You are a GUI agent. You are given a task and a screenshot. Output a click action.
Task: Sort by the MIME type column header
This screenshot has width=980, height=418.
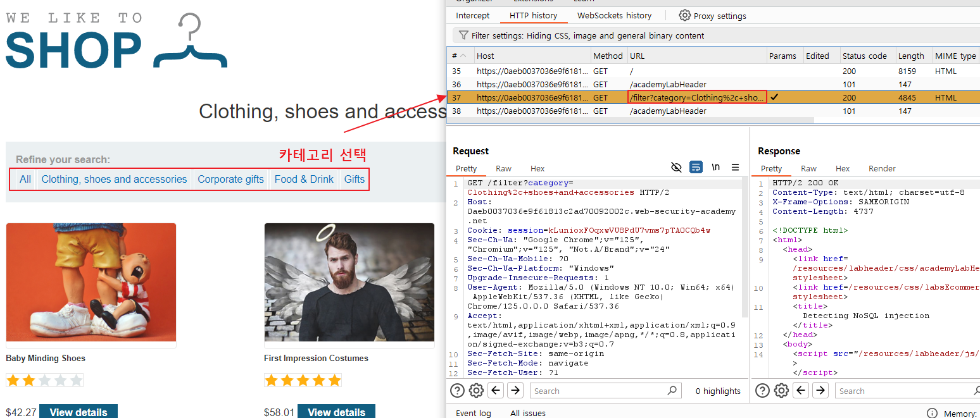tap(956, 56)
